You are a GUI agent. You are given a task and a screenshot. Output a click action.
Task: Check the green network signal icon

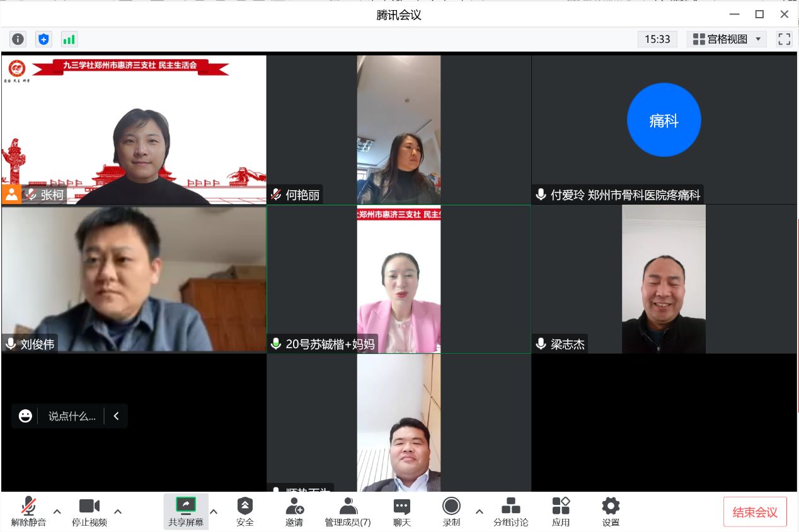[x=69, y=39]
